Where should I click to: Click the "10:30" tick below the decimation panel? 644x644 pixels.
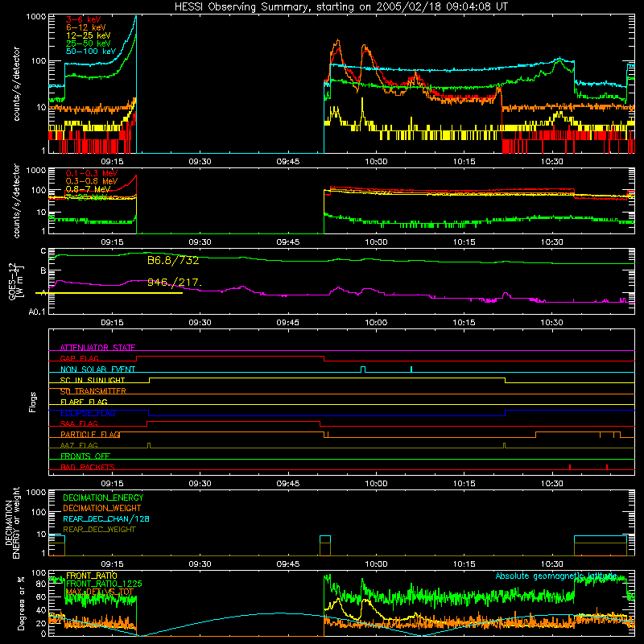[552, 564]
